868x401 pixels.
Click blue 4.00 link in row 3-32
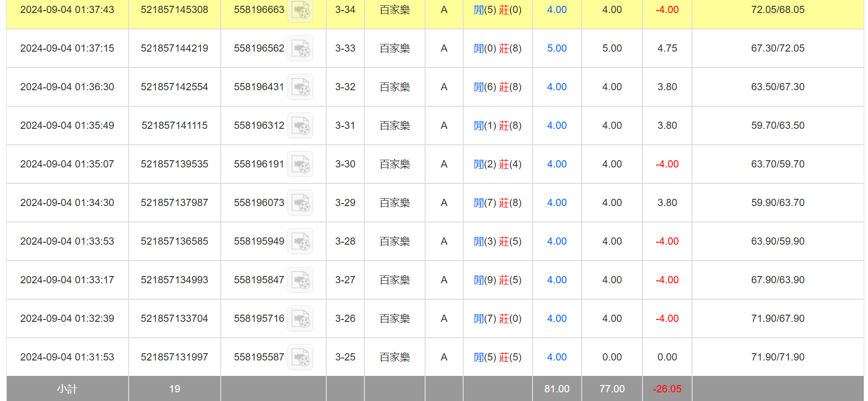tap(557, 87)
